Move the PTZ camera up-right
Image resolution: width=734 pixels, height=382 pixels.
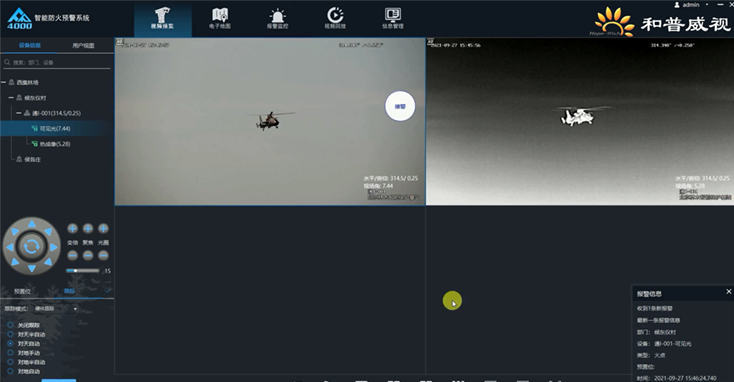pyautogui.click(x=48, y=231)
